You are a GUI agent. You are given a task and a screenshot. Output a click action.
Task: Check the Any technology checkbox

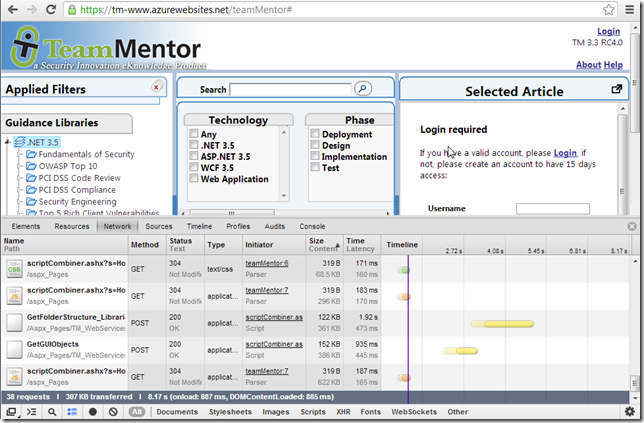193,133
